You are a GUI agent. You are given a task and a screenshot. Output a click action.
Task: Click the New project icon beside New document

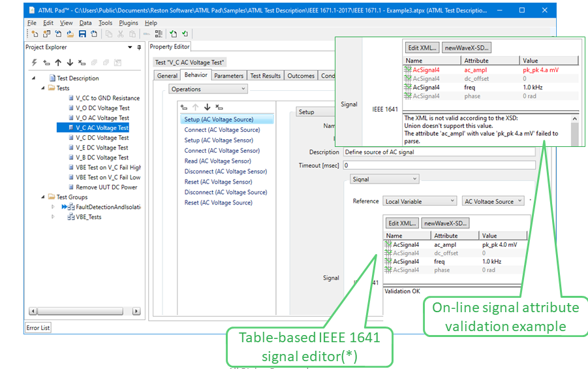click(46, 34)
